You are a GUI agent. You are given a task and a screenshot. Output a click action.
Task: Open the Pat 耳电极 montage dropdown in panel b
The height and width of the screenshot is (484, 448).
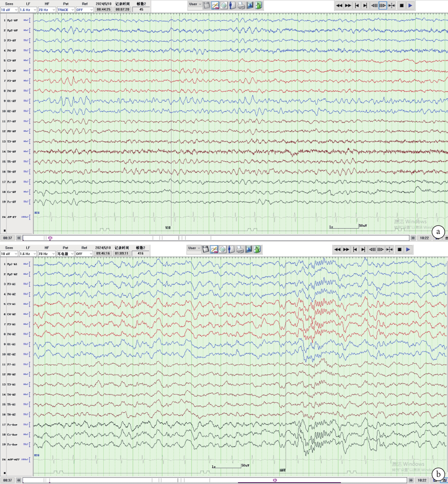66,254
